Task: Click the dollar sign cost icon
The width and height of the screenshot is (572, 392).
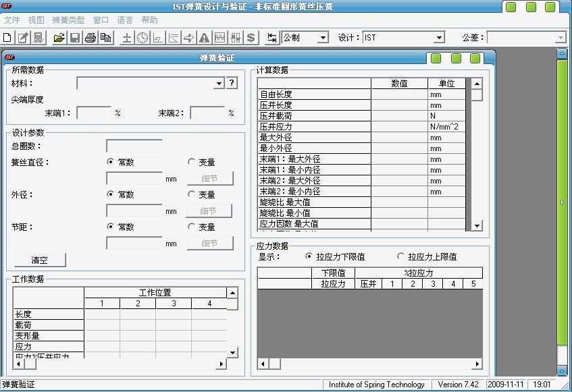Action: click(x=251, y=38)
